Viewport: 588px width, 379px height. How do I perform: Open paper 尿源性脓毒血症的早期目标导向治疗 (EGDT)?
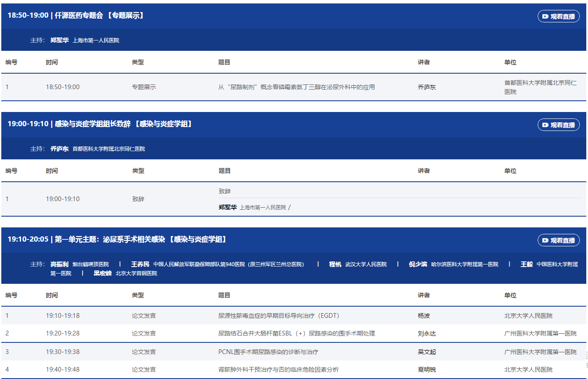pos(279,316)
